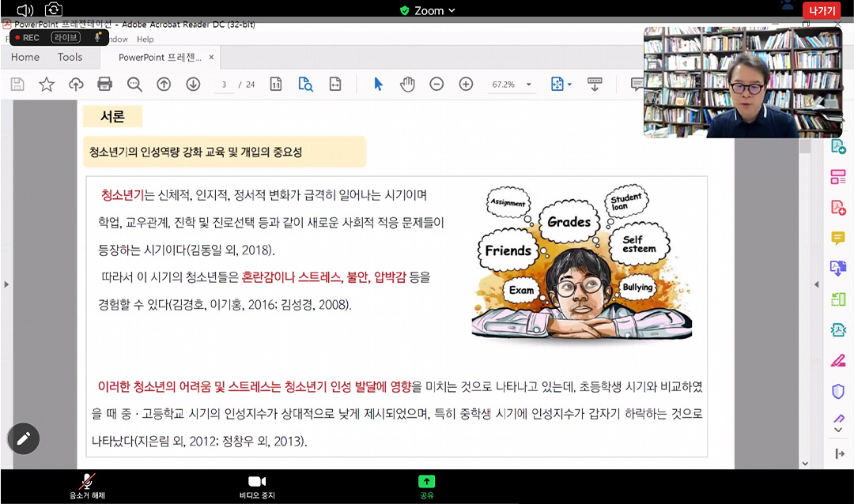Add the document to favorites with the star

tap(46, 84)
